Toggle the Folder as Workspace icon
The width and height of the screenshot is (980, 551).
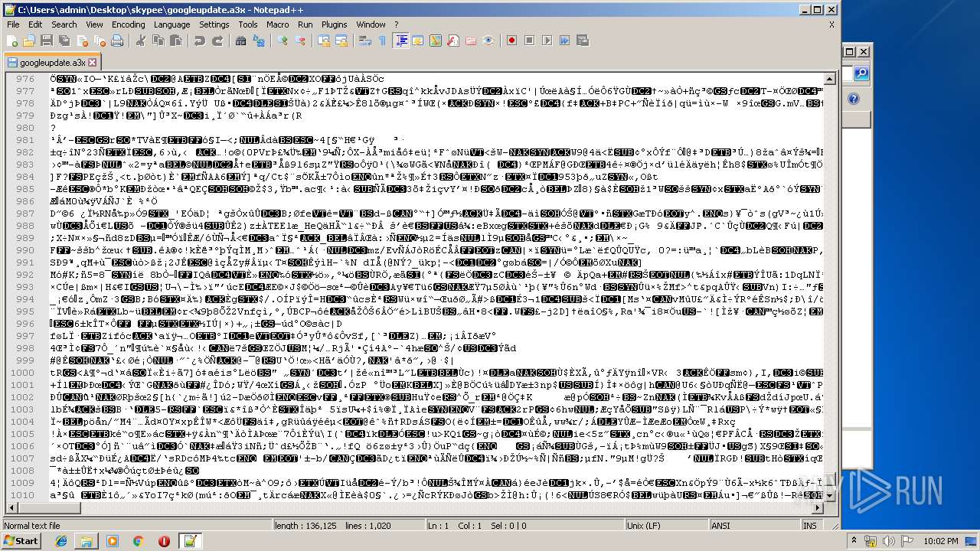coord(470,40)
